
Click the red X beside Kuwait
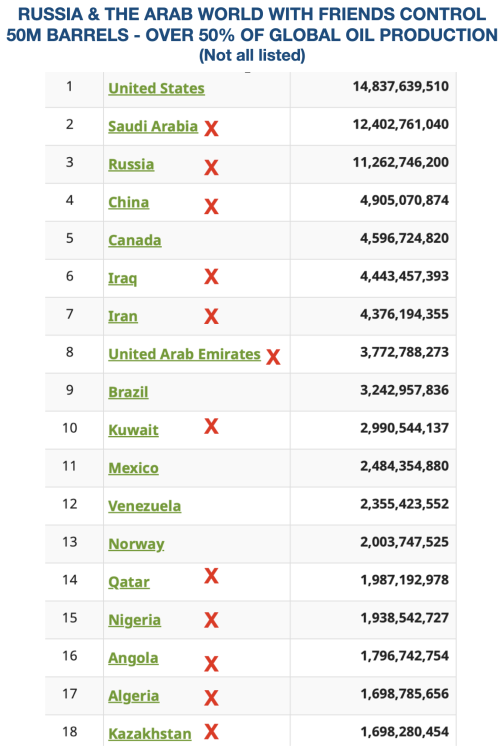coord(211,426)
